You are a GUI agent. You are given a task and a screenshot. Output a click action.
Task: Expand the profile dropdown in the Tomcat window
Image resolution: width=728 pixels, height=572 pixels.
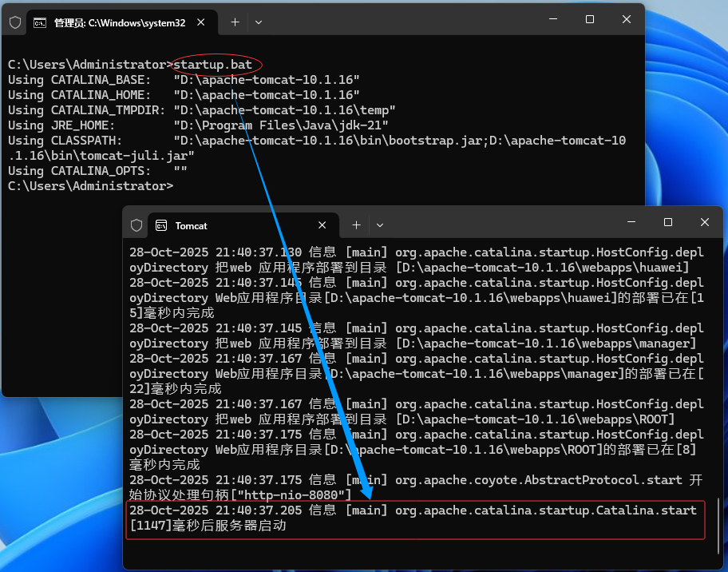point(380,225)
